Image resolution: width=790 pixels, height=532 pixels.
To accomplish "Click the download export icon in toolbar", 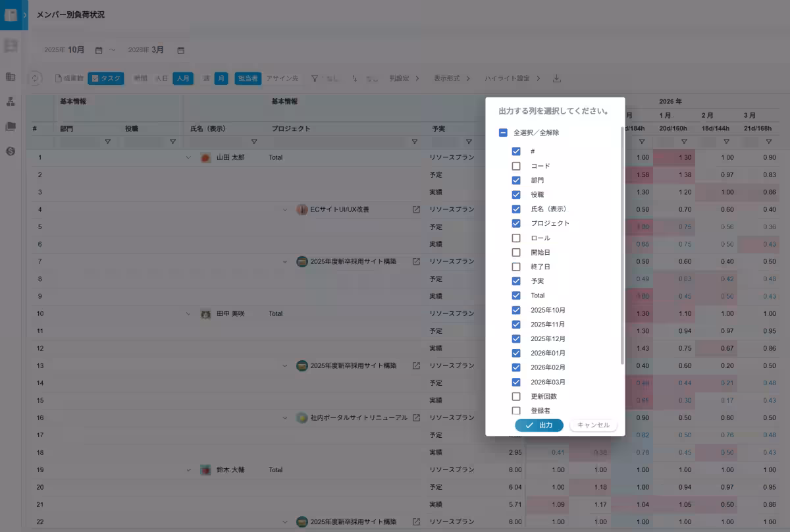I will coord(556,79).
